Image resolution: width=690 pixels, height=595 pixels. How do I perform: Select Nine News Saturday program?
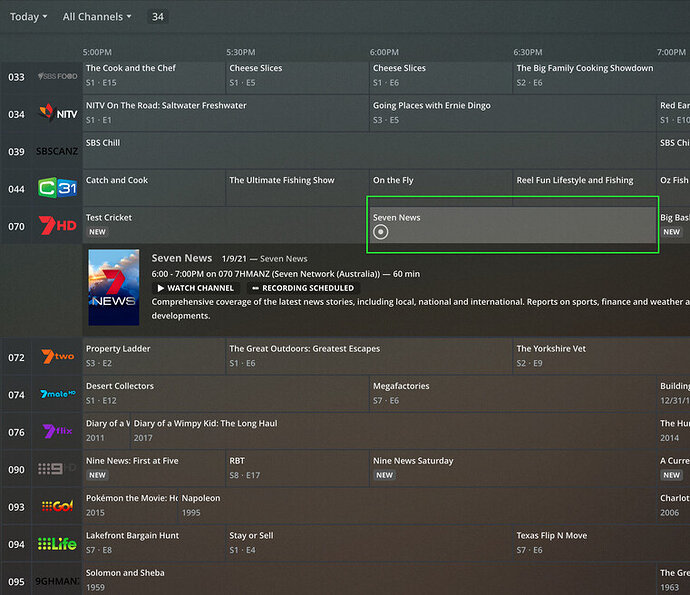513,468
